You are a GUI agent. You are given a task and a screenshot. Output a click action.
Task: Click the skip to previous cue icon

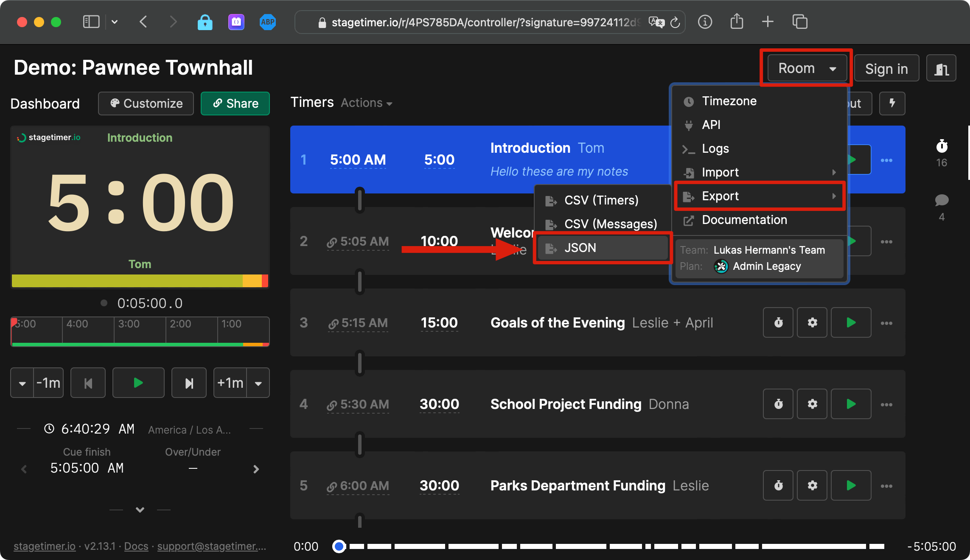(x=88, y=382)
